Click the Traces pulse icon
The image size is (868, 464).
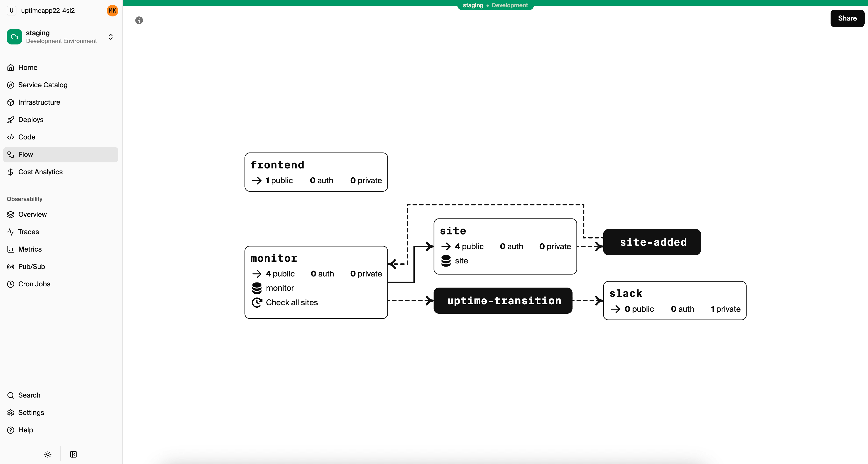point(11,232)
